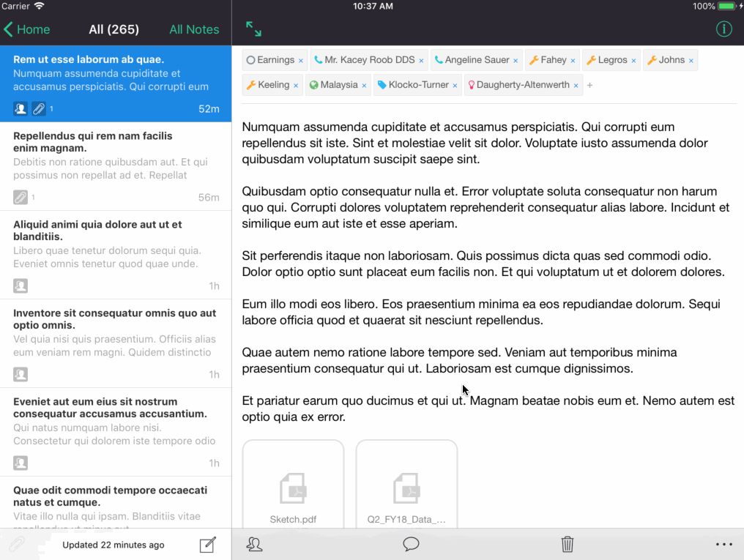This screenshot has height=560, width=744.
Task: Click attachment icon on selected 'Rem ut esse' note
Action: coord(38,108)
